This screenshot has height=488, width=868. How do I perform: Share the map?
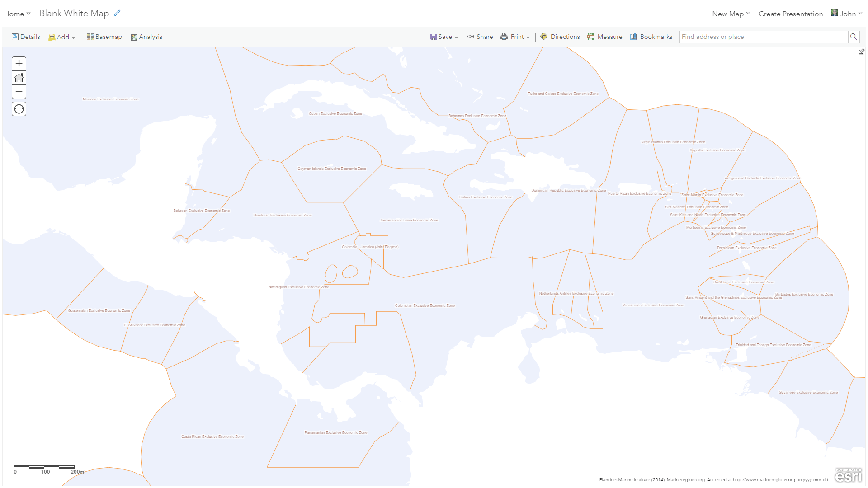coord(480,37)
